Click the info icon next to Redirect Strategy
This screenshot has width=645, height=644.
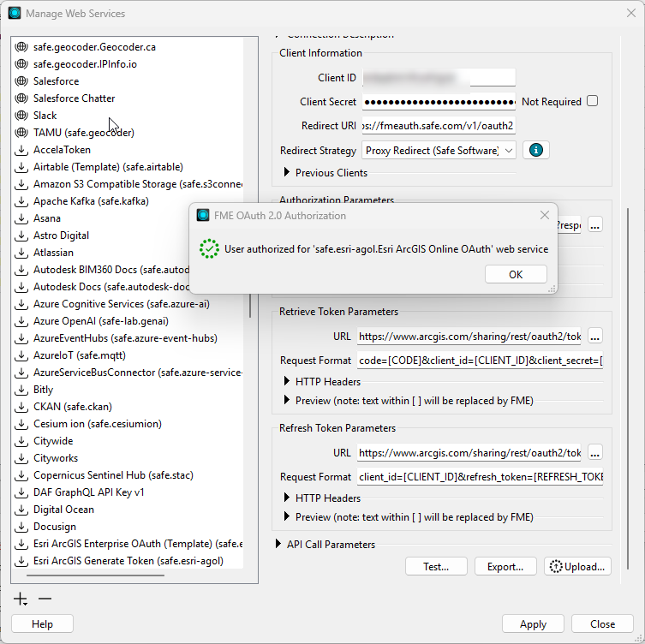(535, 150)
